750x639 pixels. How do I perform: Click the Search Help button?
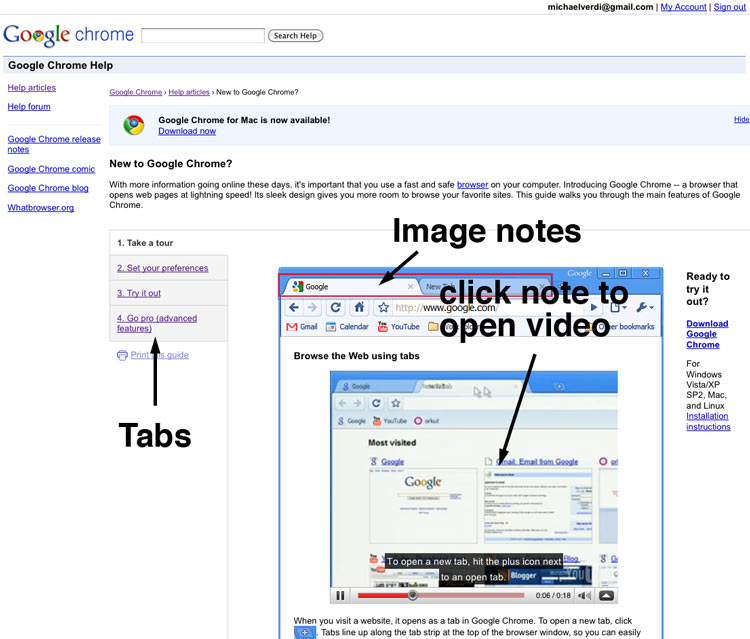pos(295,35)
